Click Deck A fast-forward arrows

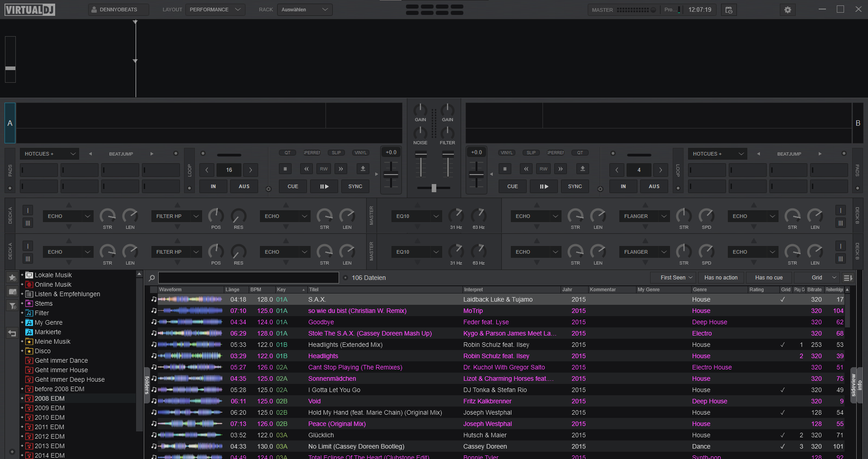point(341,169)
